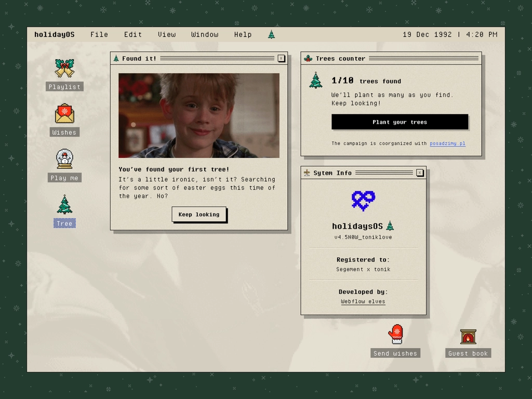The image size is (532, 399).
Task: Click the Plant your trees button
Action: (x=400, y=122)
